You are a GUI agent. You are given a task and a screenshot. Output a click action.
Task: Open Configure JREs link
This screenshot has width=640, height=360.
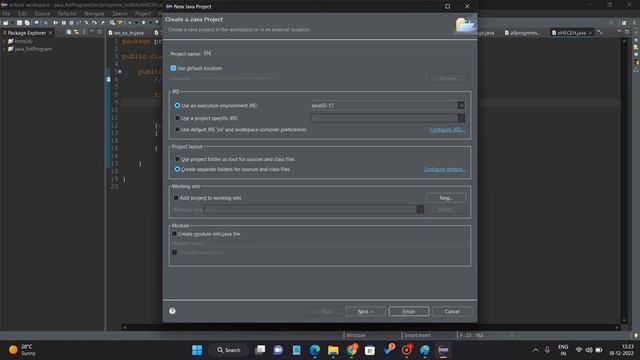pos(447,129)
